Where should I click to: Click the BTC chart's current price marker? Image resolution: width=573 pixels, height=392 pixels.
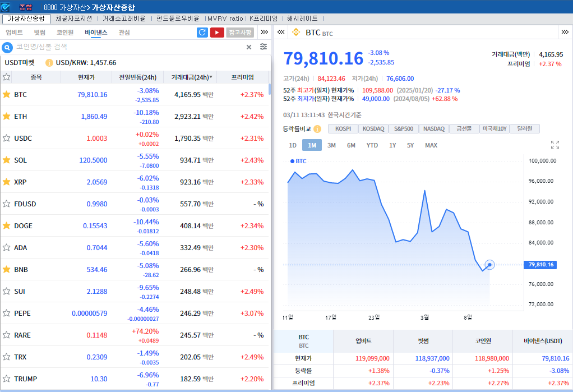tap(489, 265)
